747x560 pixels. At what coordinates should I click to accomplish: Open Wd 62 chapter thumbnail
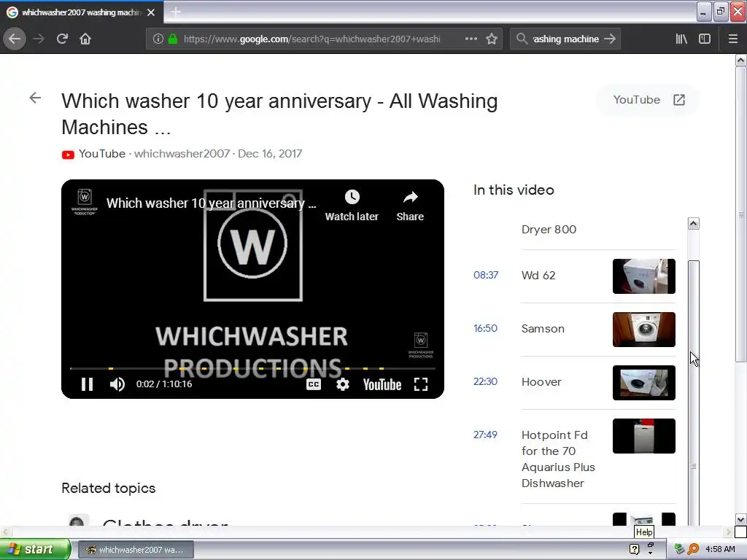tap(644, 276)
